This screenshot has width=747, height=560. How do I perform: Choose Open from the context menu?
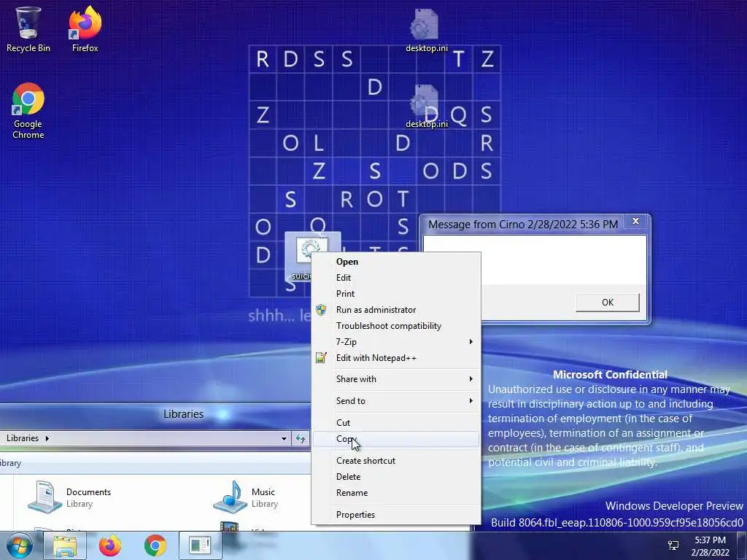pyautogui.click(x=395, y=262)
